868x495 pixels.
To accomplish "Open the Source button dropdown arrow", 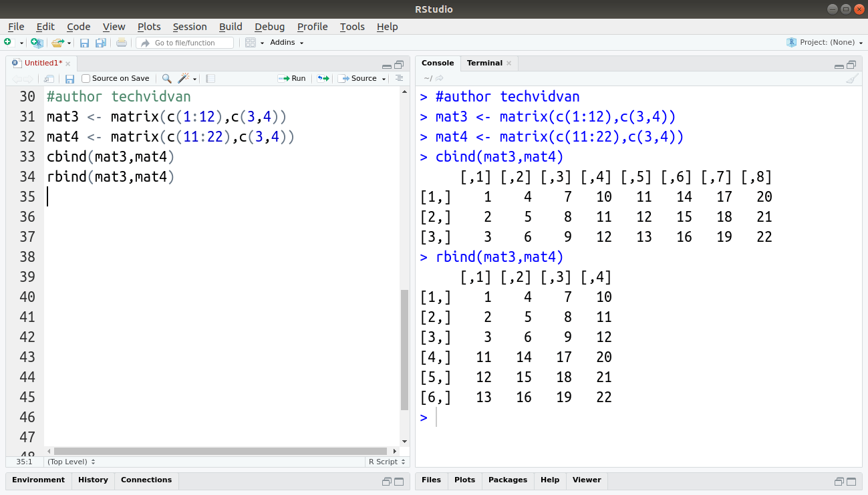I will (384, 78).
